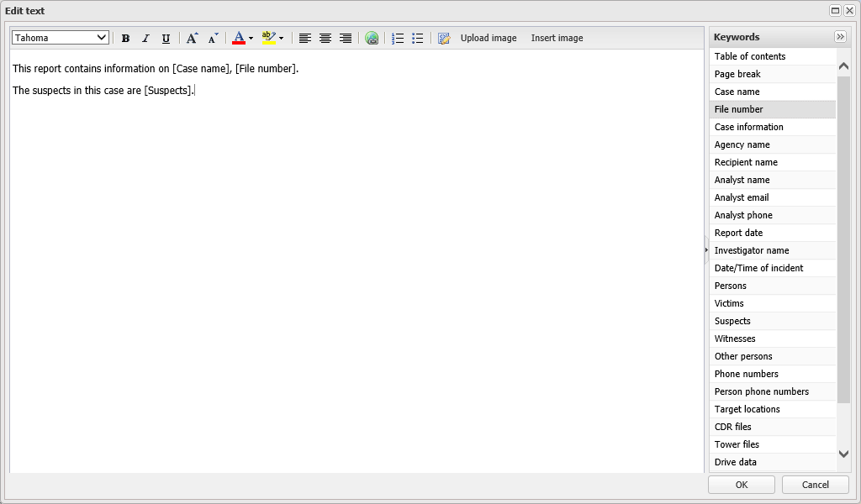Apply the red font color swatch
Viewport: 861px width, 504px height.
click(239, 38)
